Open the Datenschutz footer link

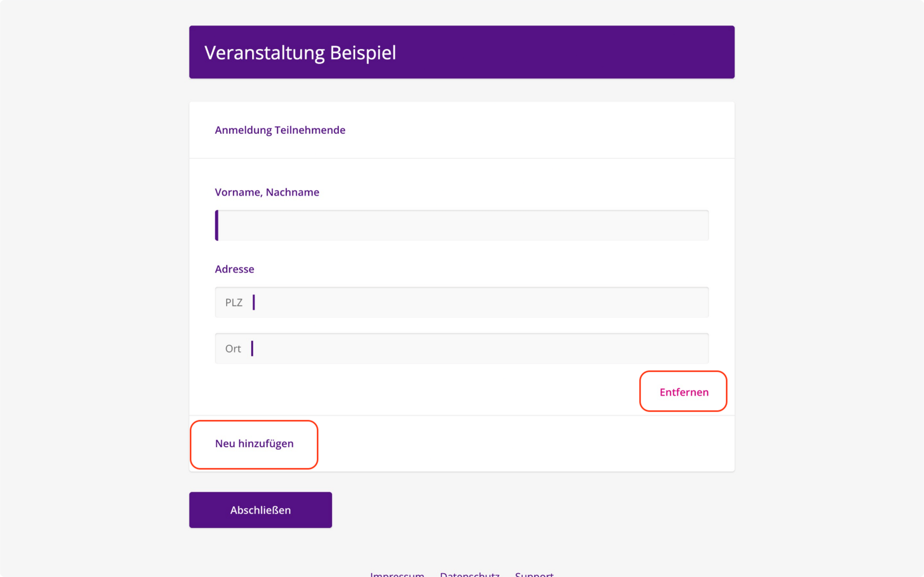[470, 574]
